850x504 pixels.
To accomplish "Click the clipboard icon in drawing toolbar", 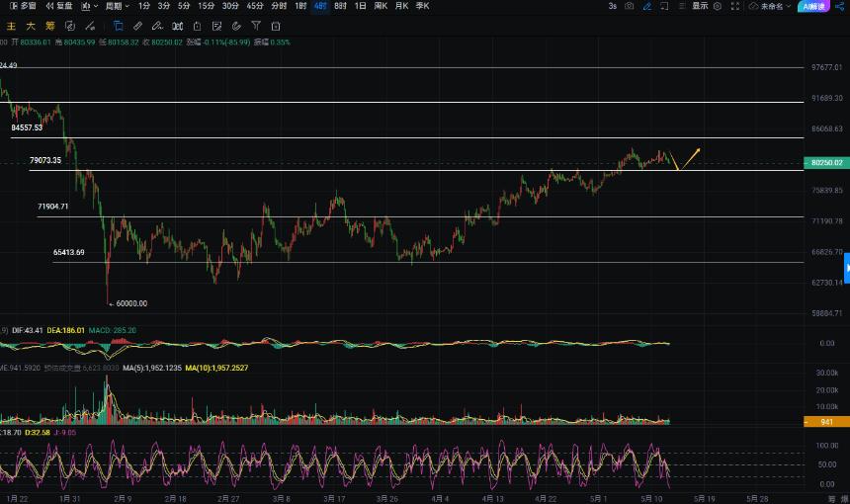I will coord(197,26).
